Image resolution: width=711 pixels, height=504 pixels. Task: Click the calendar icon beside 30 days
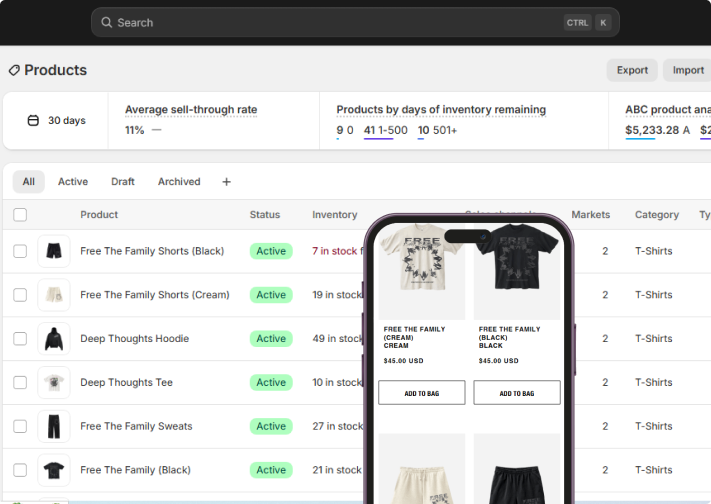33,121
